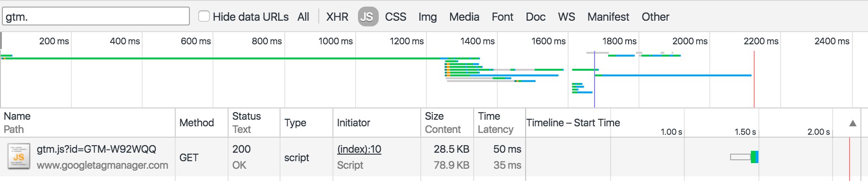Choose the Manifest filter
868x181 pixels.
(x=608, y=17)
